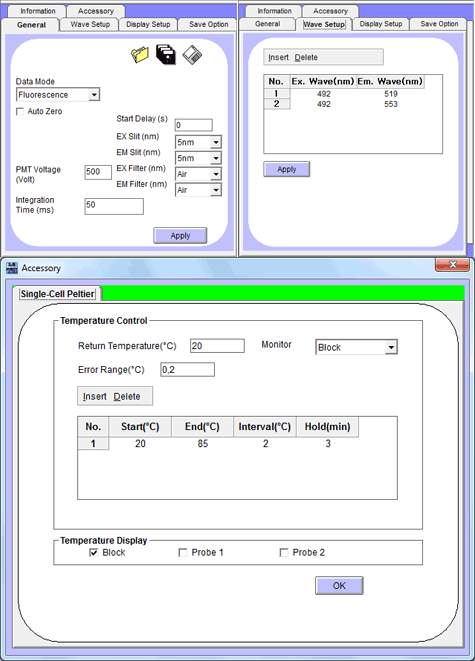Click Insert above the temperature table
This screenshot has width=475, height=661.
click(x=94, y=396)
